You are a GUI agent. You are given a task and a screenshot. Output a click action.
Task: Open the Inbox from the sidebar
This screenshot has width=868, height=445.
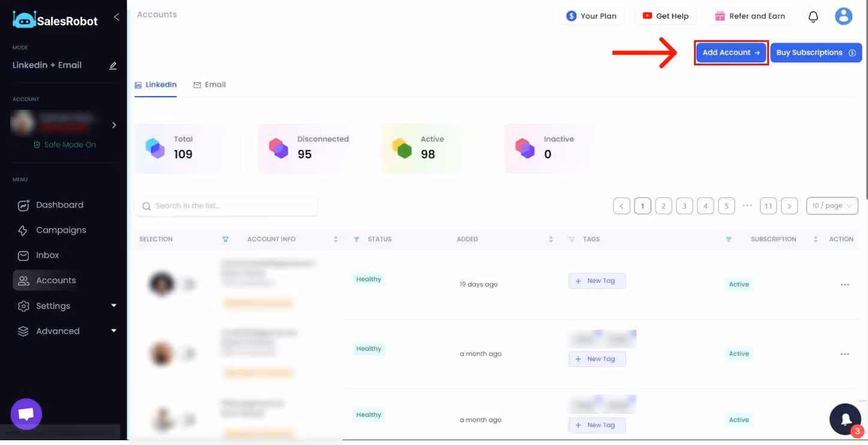(48, 255)
